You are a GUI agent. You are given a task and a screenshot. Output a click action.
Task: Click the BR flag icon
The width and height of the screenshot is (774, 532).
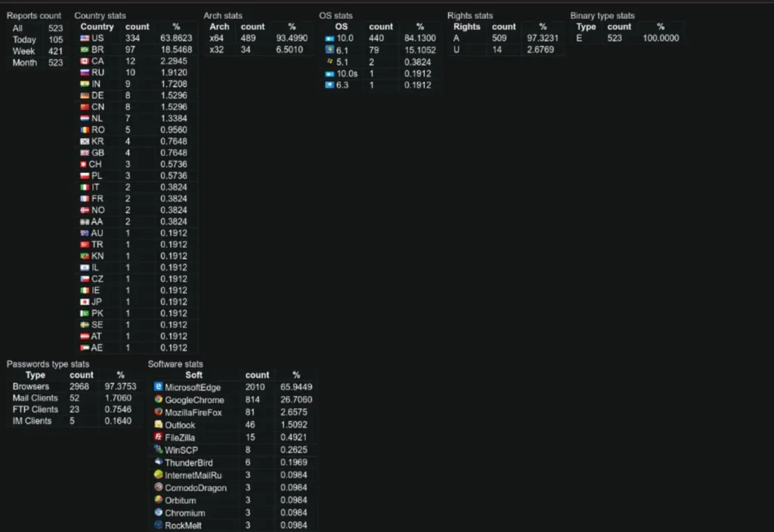(85, 49)
